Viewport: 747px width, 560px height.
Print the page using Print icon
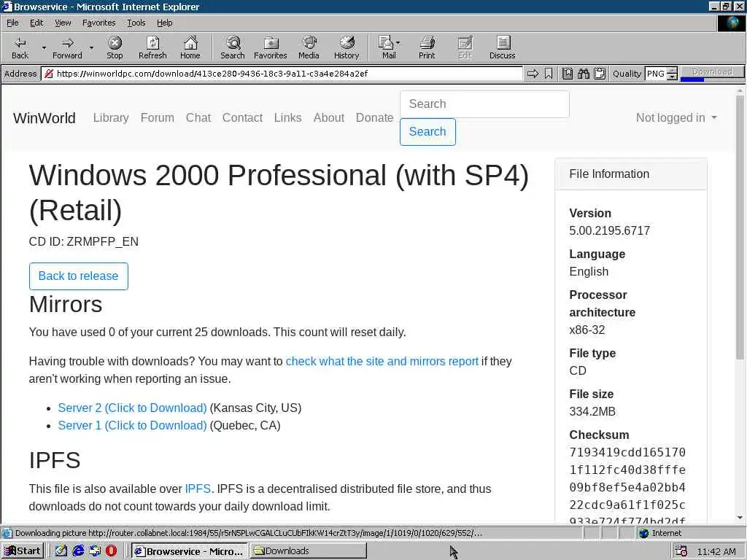pyautogui.click(x=427, y=47)
